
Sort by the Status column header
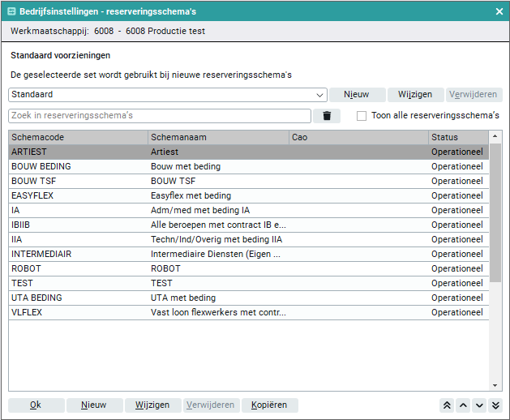point(459,137)
